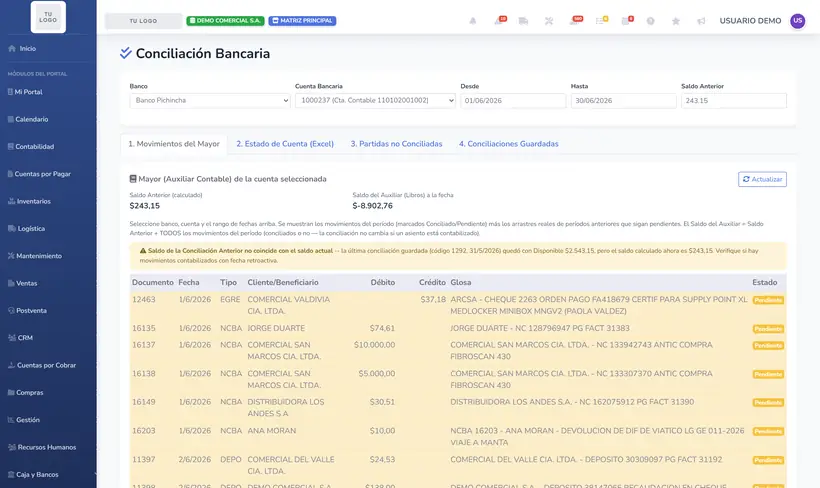The image size is (820, 488).
Task: Open Inventarios module in sidebar
Action: pyautogui.click(x=29, y=201)
